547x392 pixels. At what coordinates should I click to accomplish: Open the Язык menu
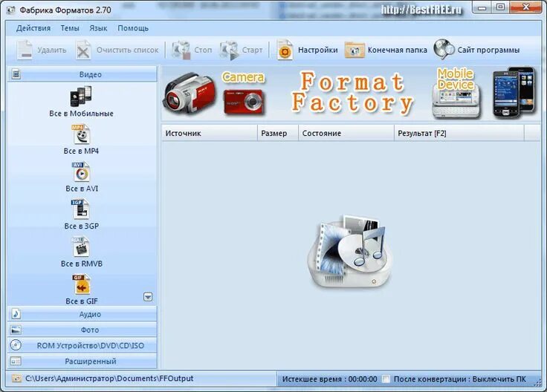[x=98, y=28]
